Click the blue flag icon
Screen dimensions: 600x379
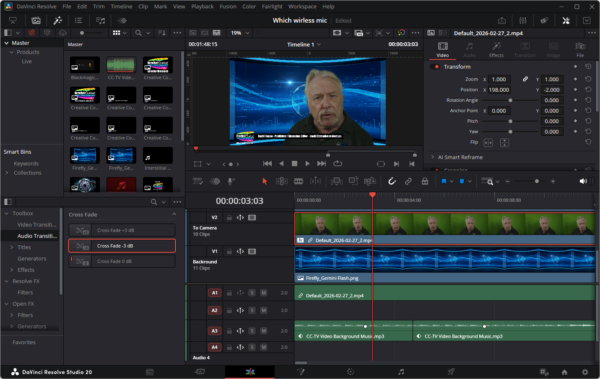pos(444,181)
